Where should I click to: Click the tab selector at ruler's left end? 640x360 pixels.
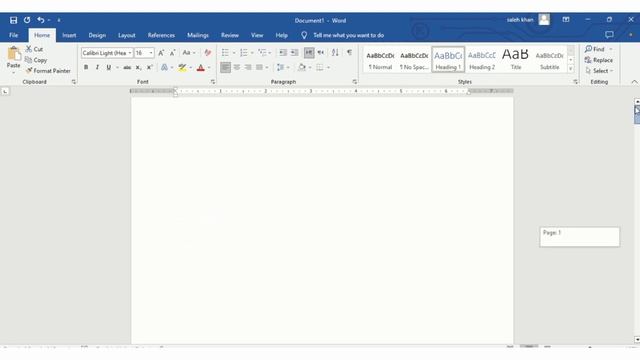[x=5, y=91]
